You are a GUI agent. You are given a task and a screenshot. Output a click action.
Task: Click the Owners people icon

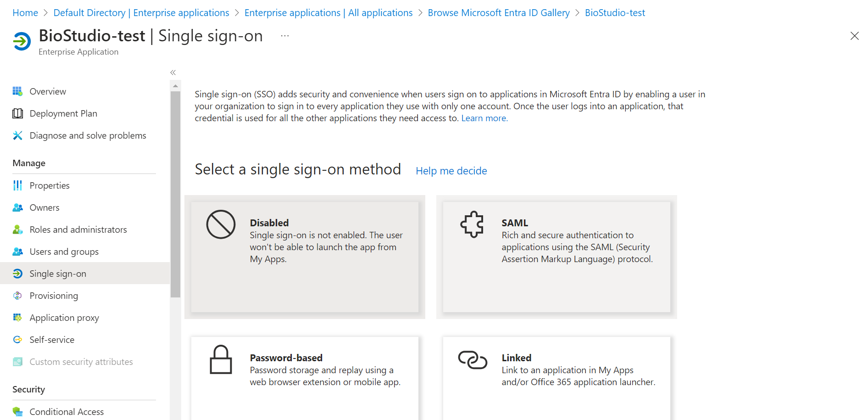click(17, 207)
